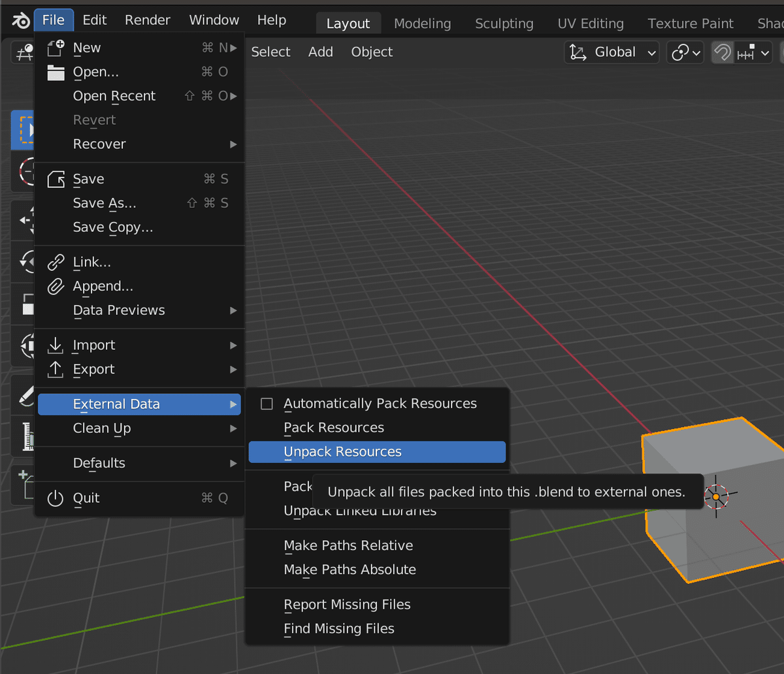Open the viewport Object menu
Image resolution: width=784 pixels, height=674 pixels.
(x=372, y=52)
